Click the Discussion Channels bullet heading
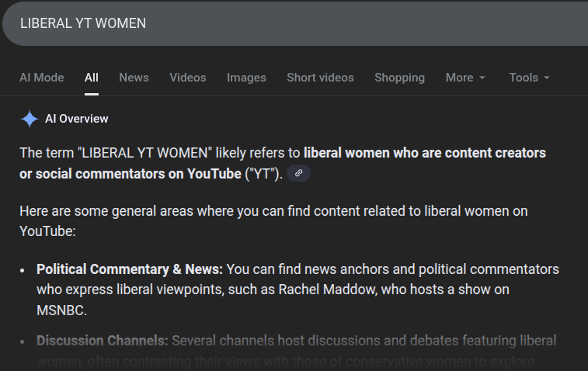Viewport: 588px width, 371px height. point(102,341)
